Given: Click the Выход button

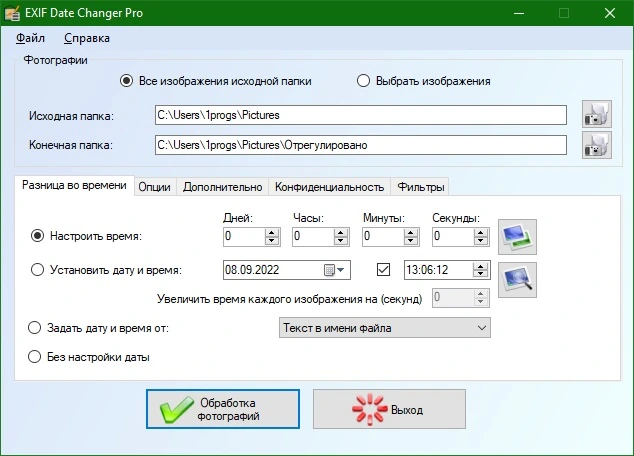Looking at the screenshot, I should point(389,409).
